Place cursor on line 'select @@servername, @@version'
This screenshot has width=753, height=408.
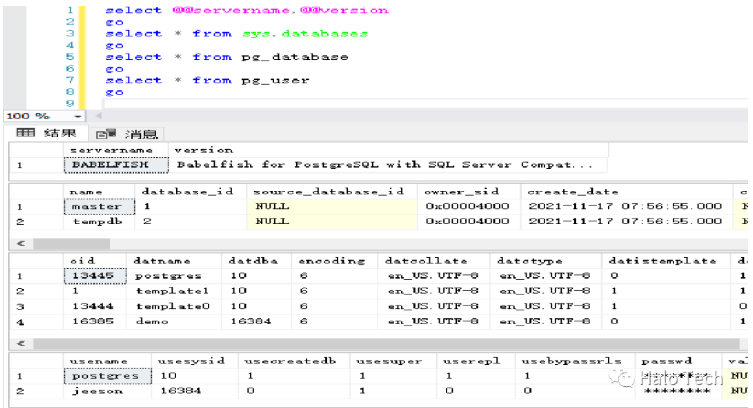pyautogui.click(x=247, y=10)
